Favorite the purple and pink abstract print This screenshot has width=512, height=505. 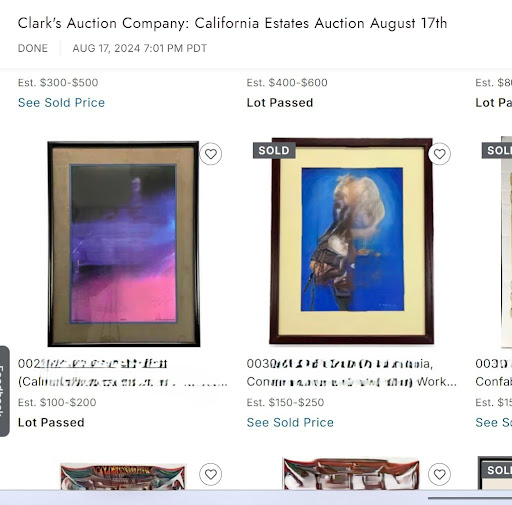click(x=211, y=154)
